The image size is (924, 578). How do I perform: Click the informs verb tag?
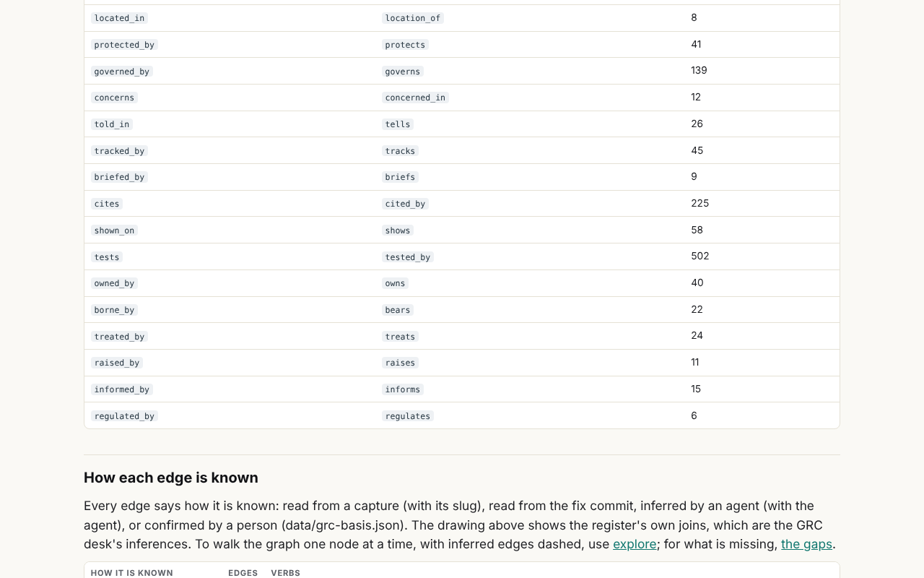pos(403,389)
